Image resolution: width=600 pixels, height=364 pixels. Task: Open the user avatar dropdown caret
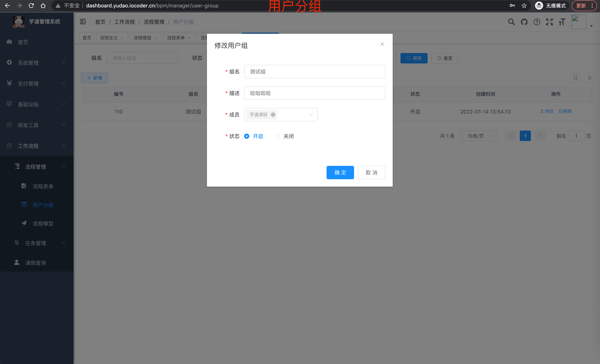tap(591, 26)
